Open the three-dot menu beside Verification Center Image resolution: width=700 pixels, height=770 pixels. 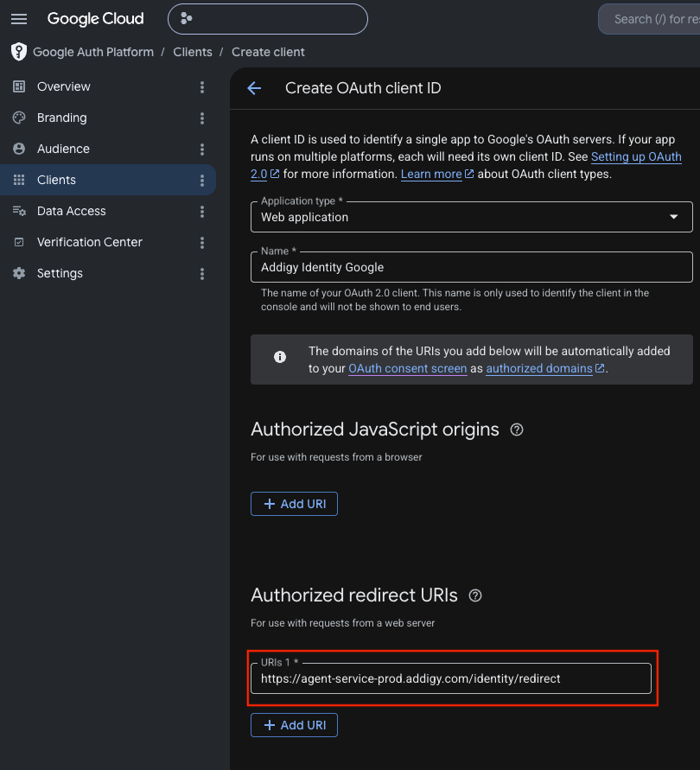click(202, 243)
